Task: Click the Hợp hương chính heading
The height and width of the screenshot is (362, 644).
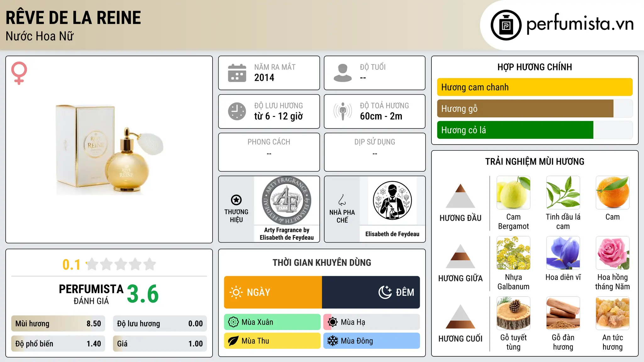Action: pyautogui.click(x=535, y=67)
